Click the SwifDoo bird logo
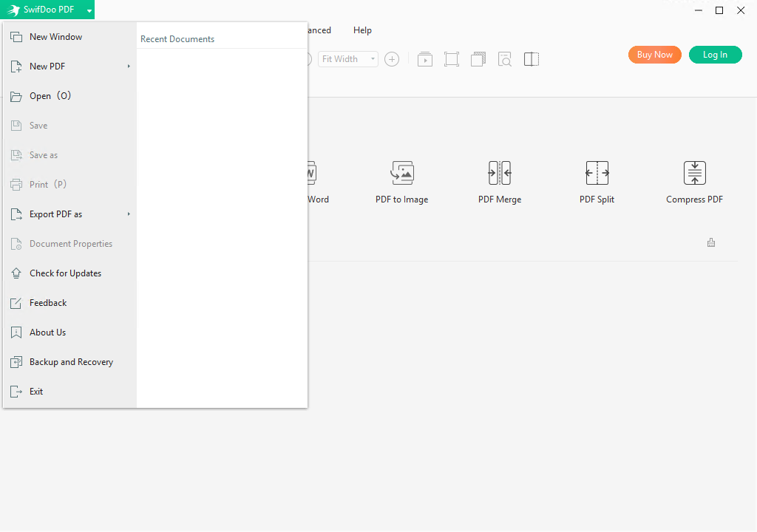The image size is (757, 532). coord(13,10)
